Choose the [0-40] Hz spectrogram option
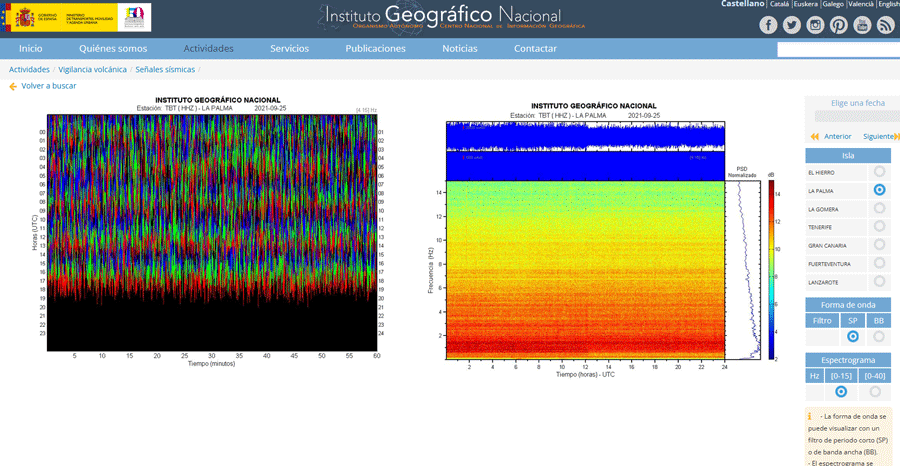Viewport: 900px width, 466px height. tap(875, 391)
